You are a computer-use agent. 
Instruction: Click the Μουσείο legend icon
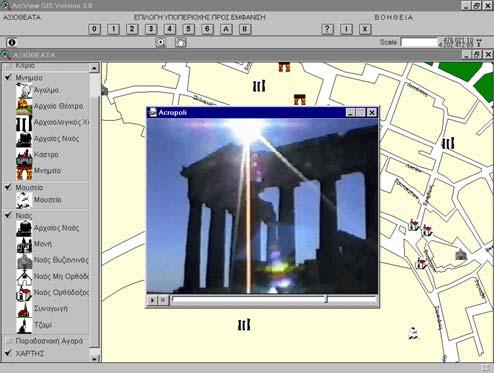24,200
